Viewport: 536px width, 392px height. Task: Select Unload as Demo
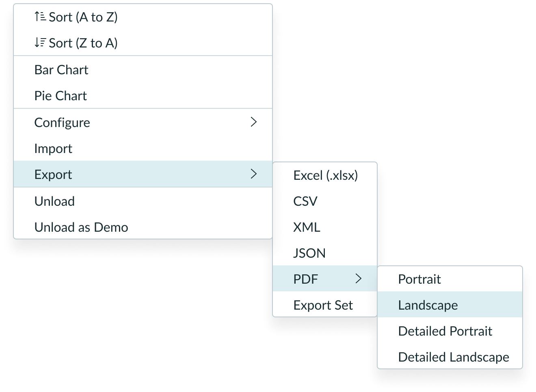click(81, 227)
